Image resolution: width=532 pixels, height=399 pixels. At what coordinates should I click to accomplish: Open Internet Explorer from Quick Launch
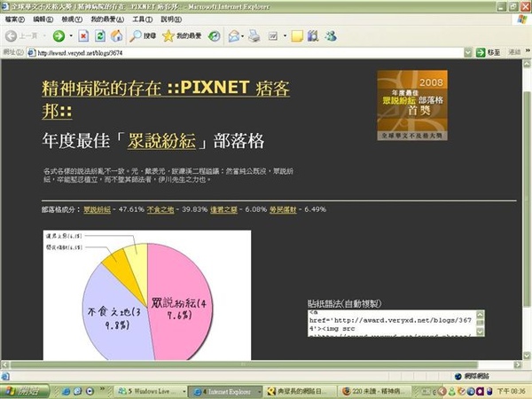coord(66,391)
